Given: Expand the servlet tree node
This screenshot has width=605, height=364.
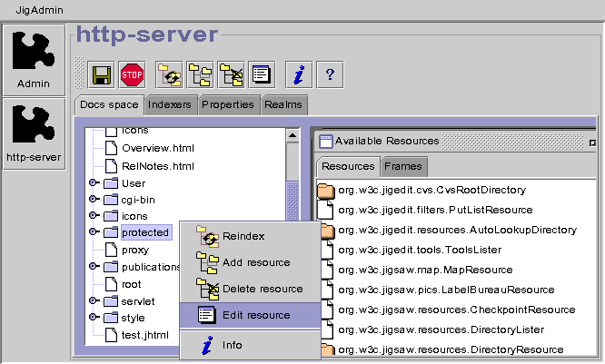Looking at the screenshot, I should coord(94,300).
